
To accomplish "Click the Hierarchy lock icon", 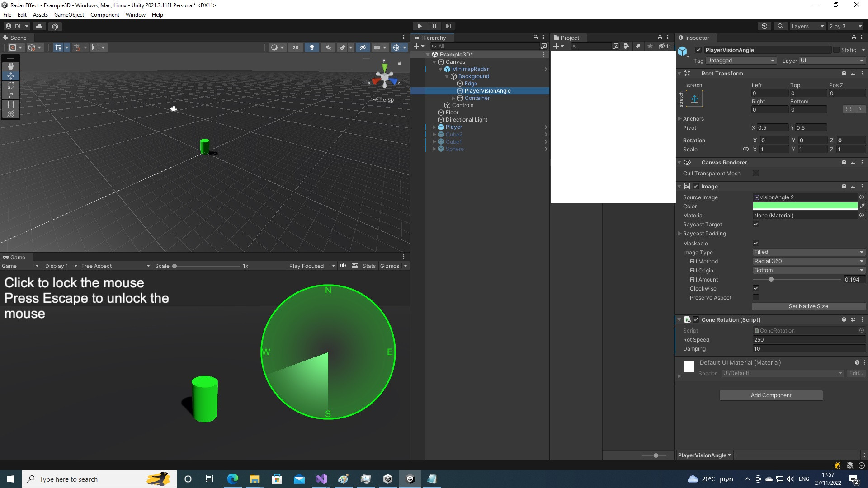I will tap(536, 38).
